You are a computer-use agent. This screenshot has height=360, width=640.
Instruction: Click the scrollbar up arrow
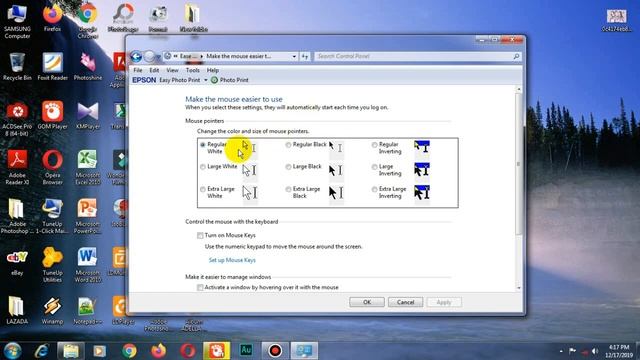point(519,89)
